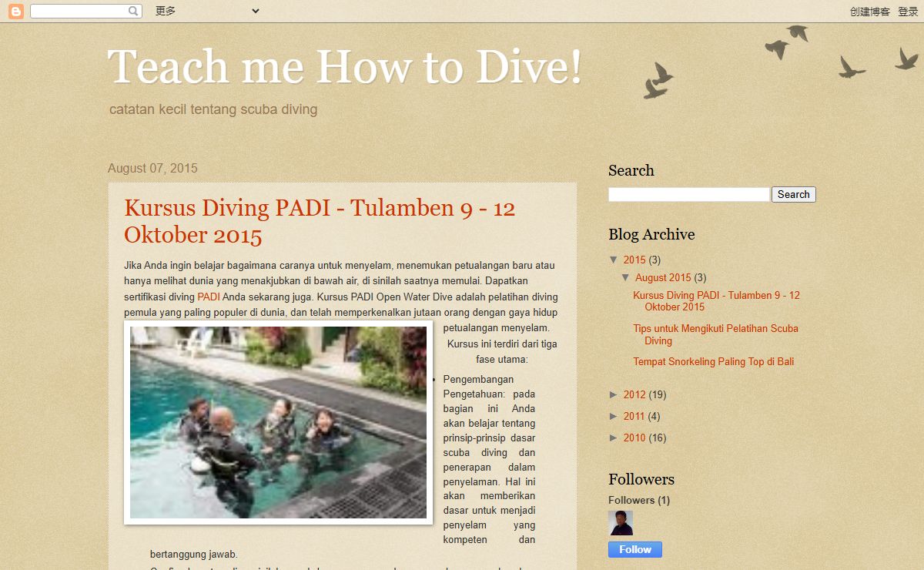Click the sidebar Search button

[793, 195]
